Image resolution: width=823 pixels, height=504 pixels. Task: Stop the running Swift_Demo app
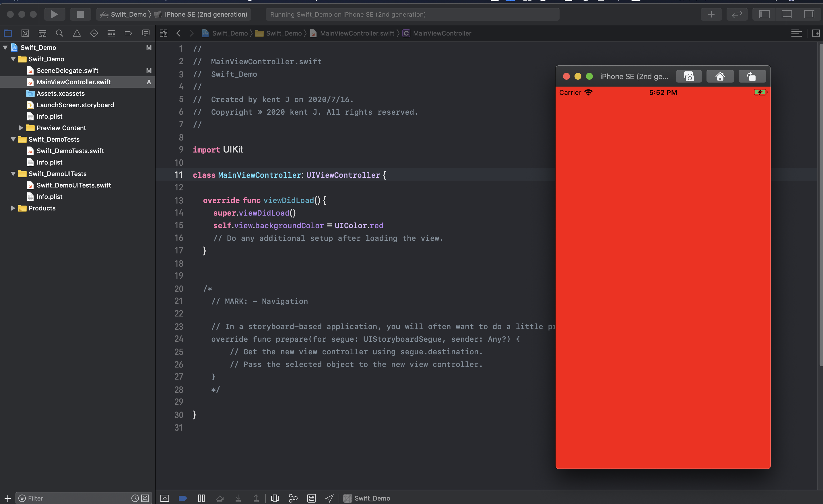(81, 14)
